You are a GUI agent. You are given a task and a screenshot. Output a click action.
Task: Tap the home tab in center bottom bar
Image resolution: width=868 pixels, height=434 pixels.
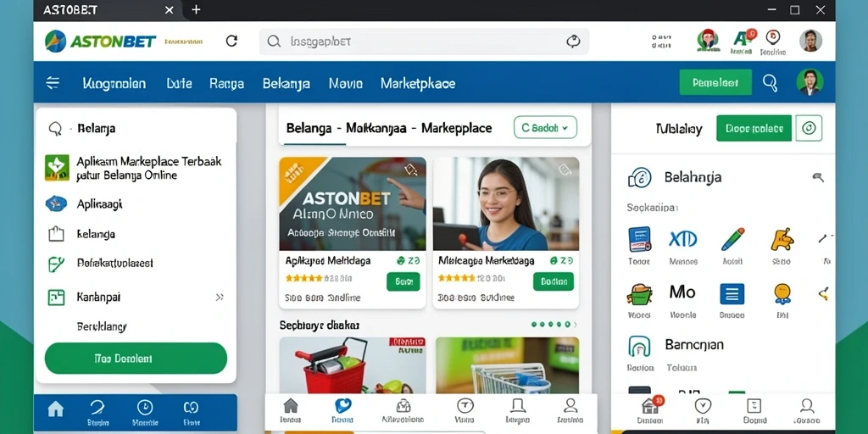click(x=291, y=411)
